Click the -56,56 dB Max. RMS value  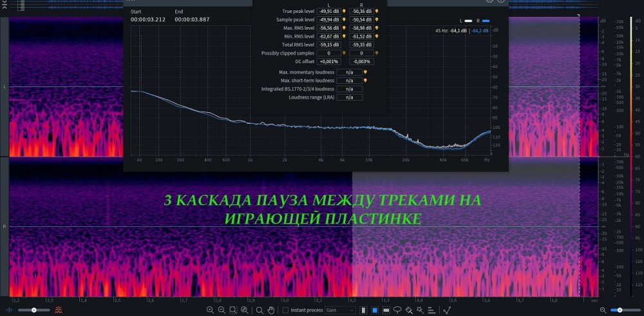click(x=329, y=28)
